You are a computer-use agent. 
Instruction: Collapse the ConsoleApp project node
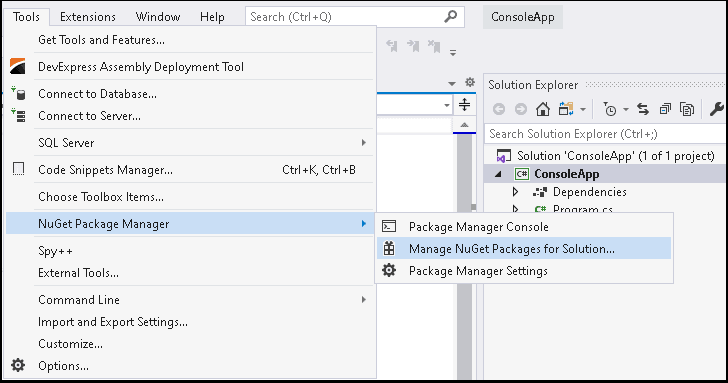click(x=498, y=174)
